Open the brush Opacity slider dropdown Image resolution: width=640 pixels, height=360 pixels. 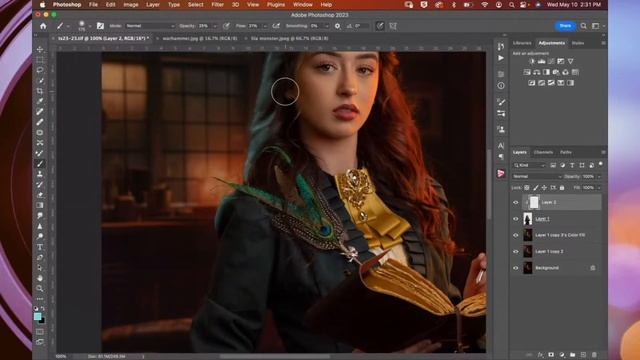pos(215,26)
